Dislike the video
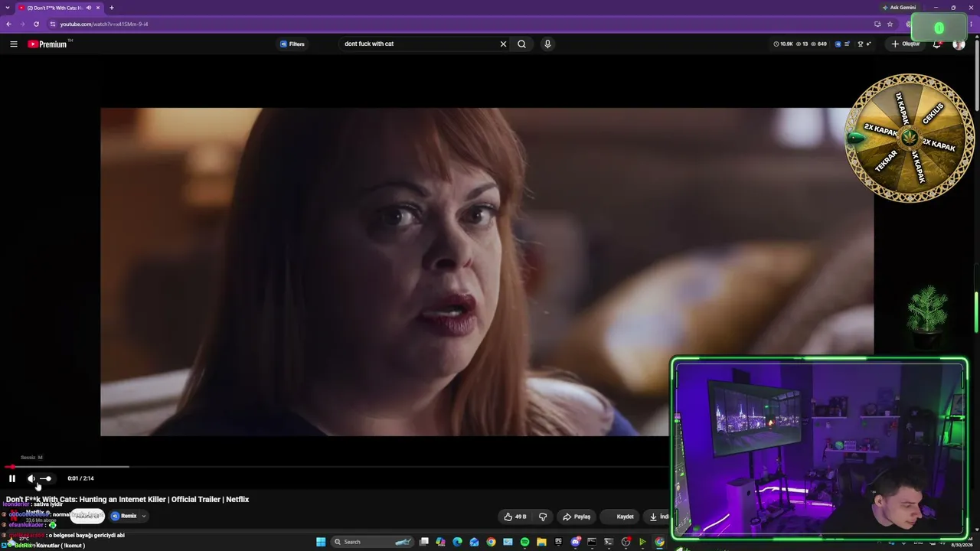This screenshot has height=551, width=980. click(x=543, y=517)
